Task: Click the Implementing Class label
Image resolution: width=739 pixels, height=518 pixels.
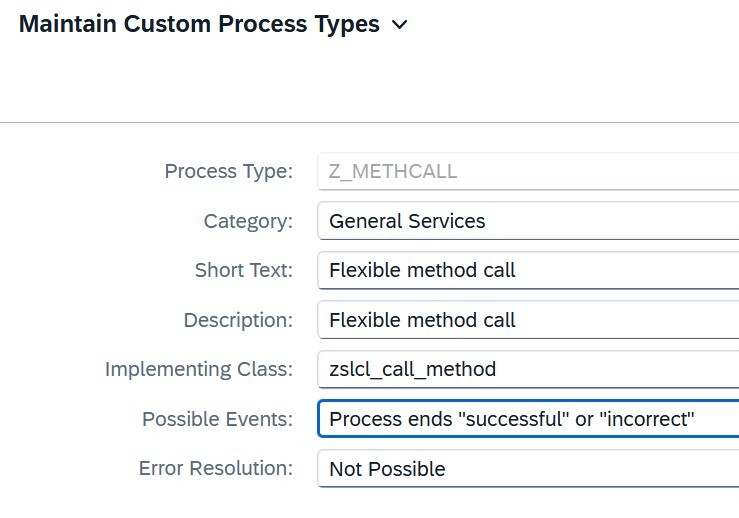Action: [x=198, y=369]
